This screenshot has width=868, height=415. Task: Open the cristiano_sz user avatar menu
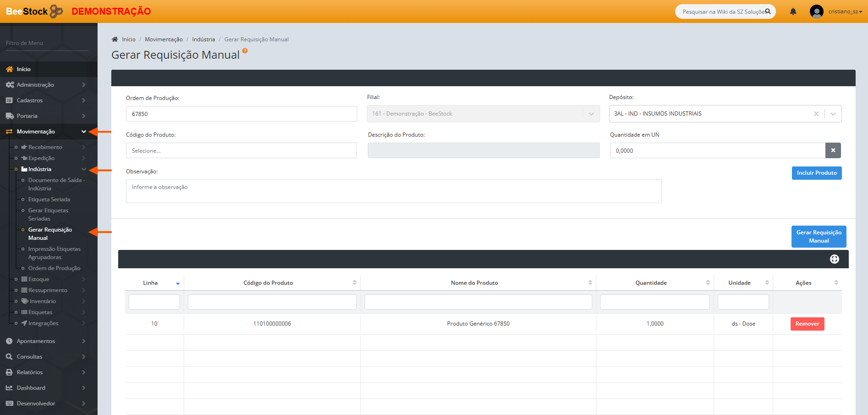[816, 11]
